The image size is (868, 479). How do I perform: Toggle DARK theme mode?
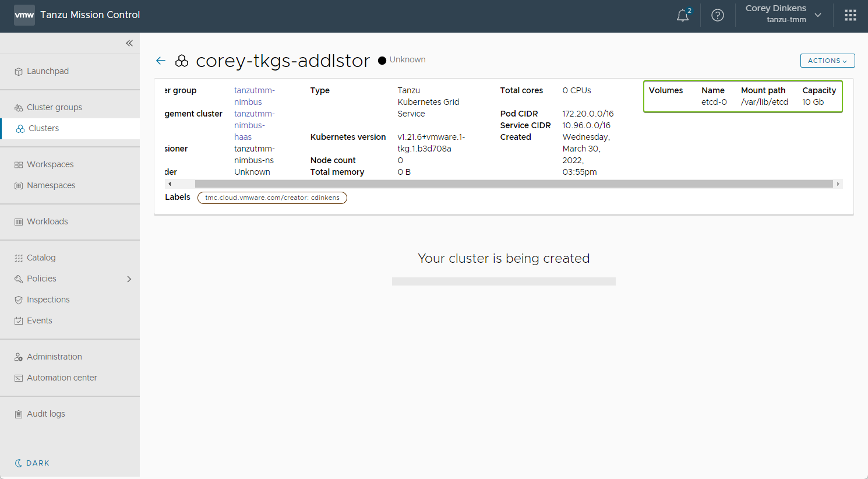tap(32, 463)
